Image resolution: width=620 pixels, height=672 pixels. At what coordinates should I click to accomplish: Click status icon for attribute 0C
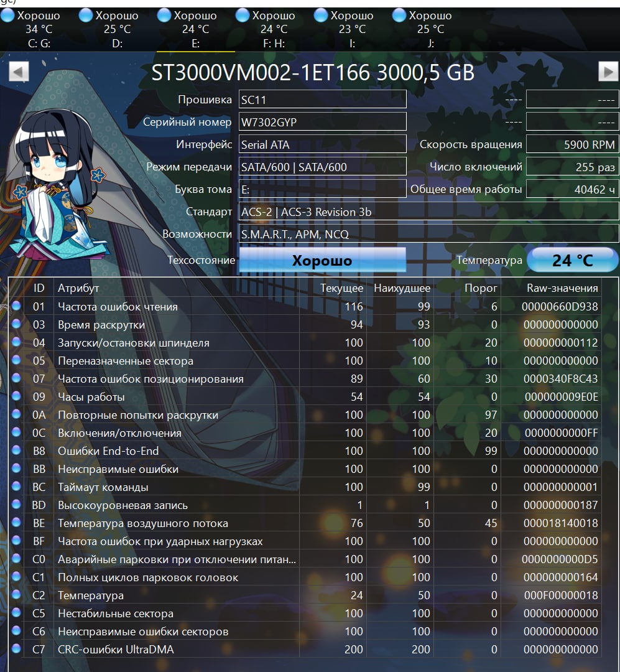click(16, 432)
